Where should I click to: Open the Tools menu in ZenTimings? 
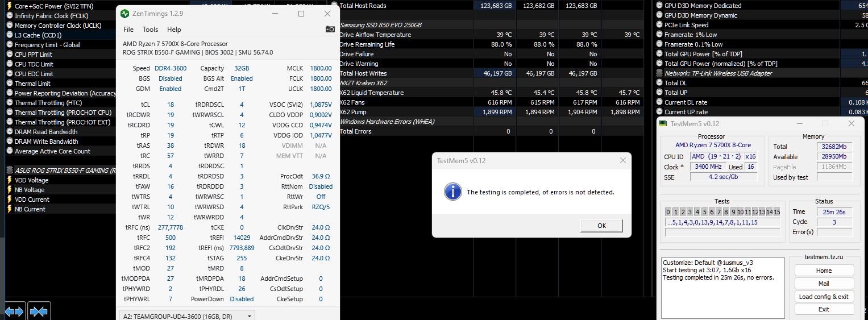[x=151, y=30]
